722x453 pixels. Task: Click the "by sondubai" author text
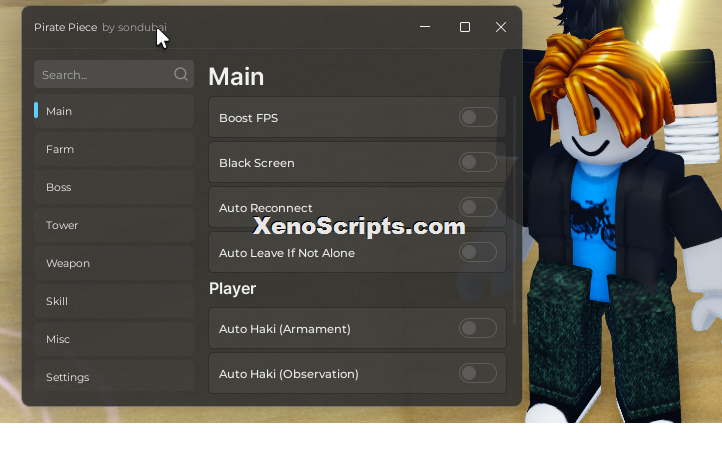click(134, 27)
